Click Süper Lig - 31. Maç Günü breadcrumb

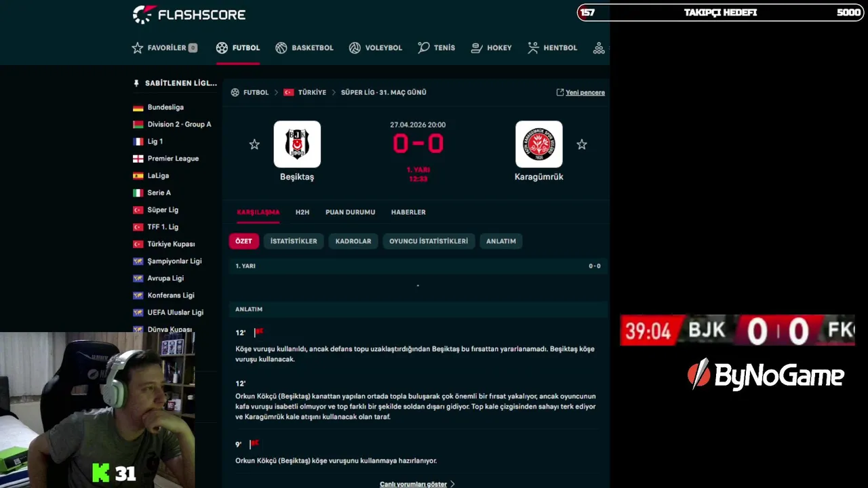pyautogui.click(x=383, y=92)
